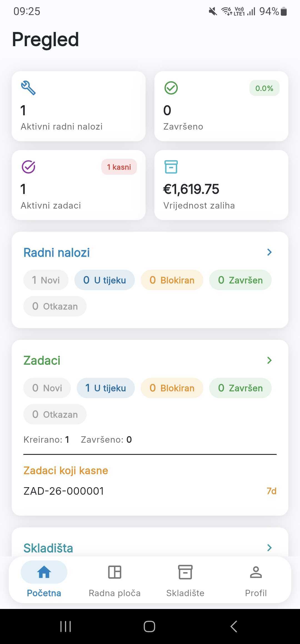Viewport: 300px width, 644px height.
Task: Tap the home icon in the bottom navigation
Action: [44, 572]
